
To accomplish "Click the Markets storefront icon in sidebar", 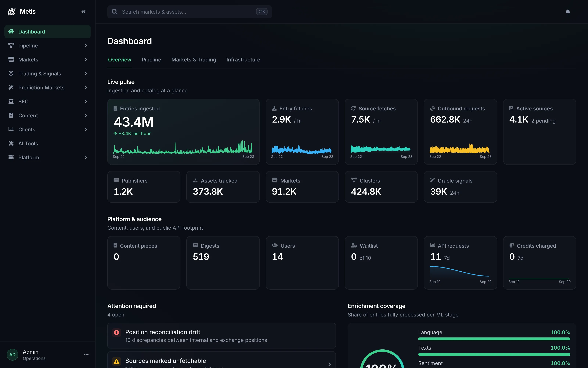I will pos(11,59).
